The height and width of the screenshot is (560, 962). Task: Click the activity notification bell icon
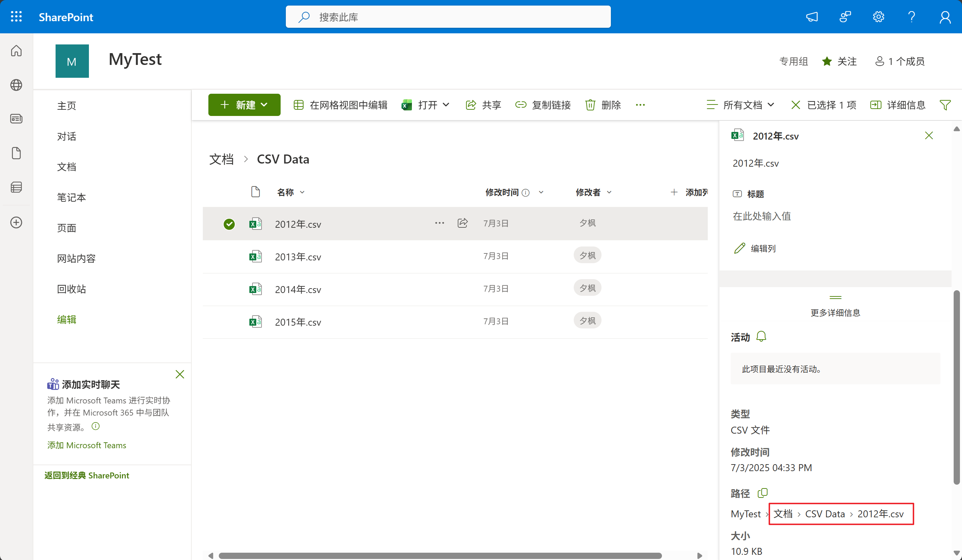(761, 337)
